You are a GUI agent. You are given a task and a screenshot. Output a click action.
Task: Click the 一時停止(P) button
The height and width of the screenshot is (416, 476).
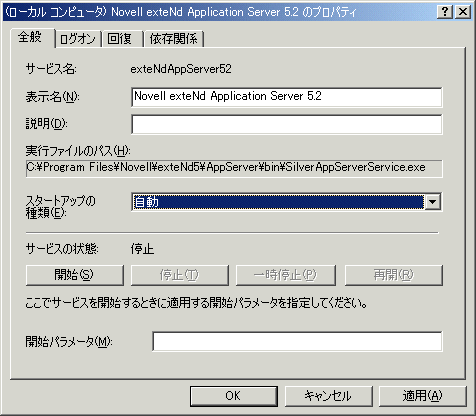click(x=285, y=275)
